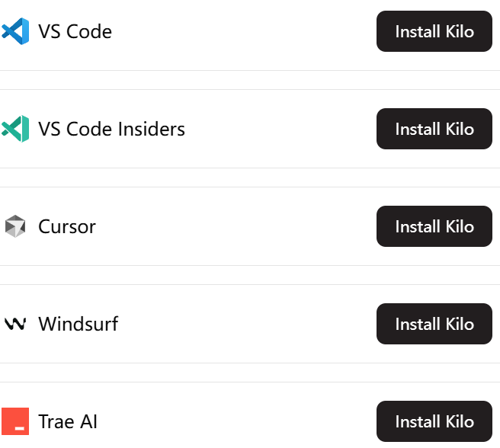Install Kilo for VS Code Insiders
Image resolution: width=500 pixels, height=448 pixels.
[434, 129]
